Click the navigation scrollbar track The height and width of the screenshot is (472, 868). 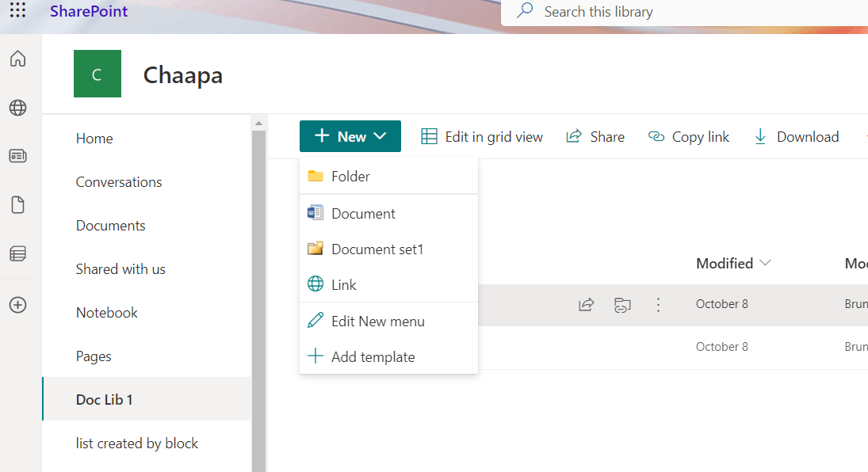pyautogui.click(x=258, y=302)
